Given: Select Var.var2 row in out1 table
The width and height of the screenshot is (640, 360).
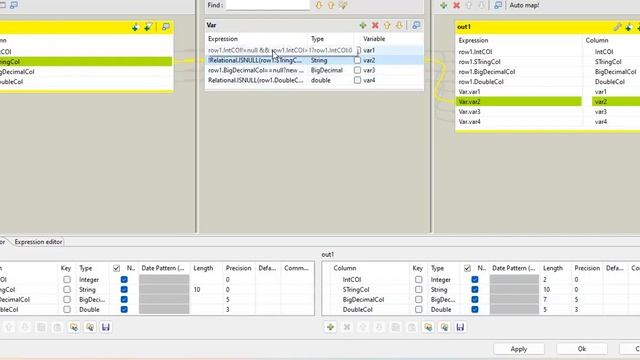Looking at the screenshot, I should pos(518,102).
